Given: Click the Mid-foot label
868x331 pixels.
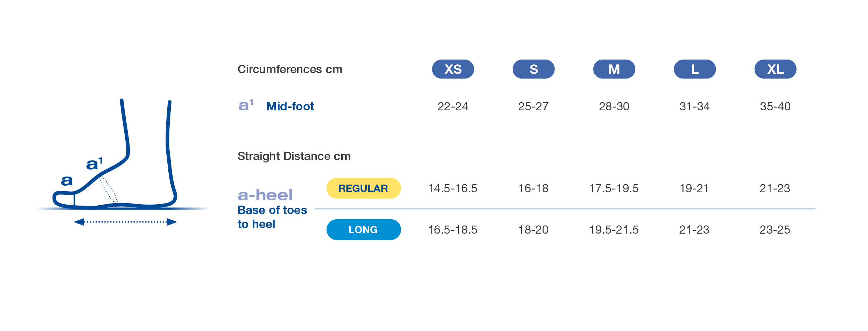Looking at the screenshot, I should click(290, 106).
